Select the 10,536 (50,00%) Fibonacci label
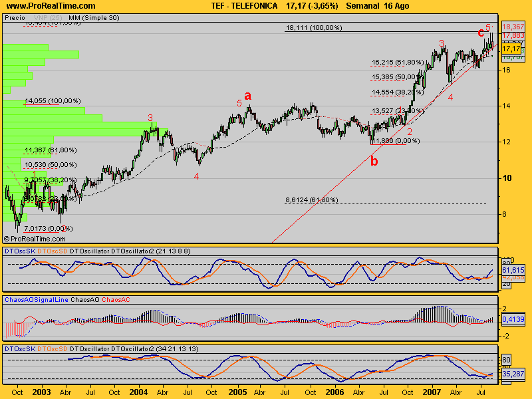 click(x=51, y=165)
